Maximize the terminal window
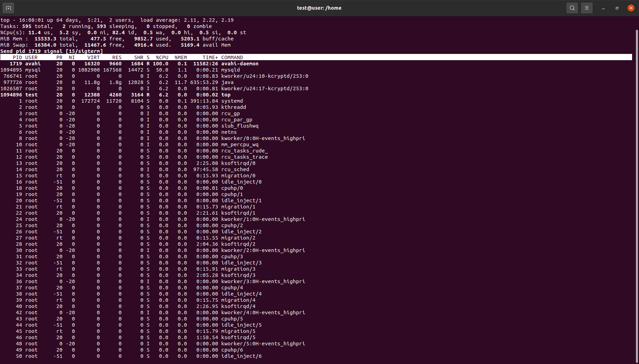The width and height of the screenshot is (639, 364). 617,8
